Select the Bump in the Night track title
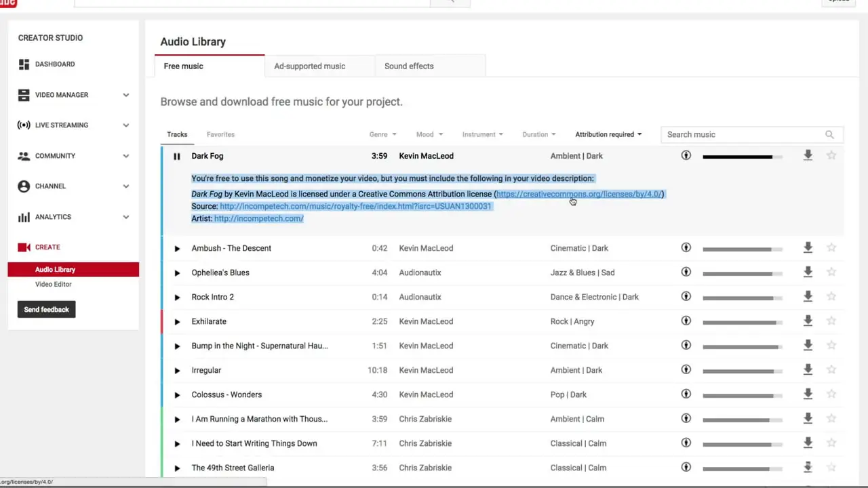Viewport: 868px width, 488px height. click(x=260, y=346)
